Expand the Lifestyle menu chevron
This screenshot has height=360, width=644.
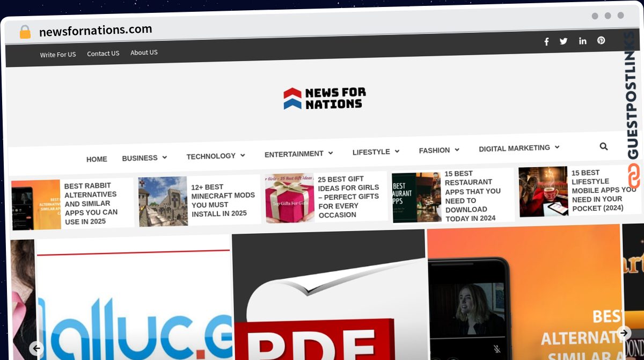[397, 152]
